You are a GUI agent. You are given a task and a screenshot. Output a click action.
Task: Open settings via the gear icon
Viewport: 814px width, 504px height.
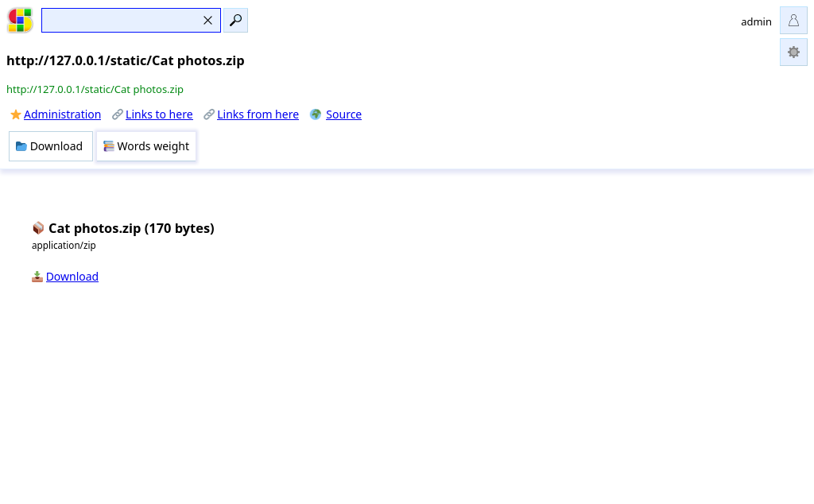coord(793,52)
